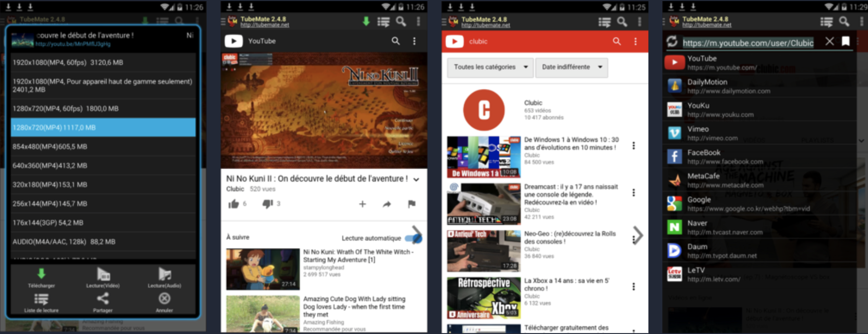Tap YouTube logo in red clubic bar
This screenshot has height=334, width=868.
[454, 41]
